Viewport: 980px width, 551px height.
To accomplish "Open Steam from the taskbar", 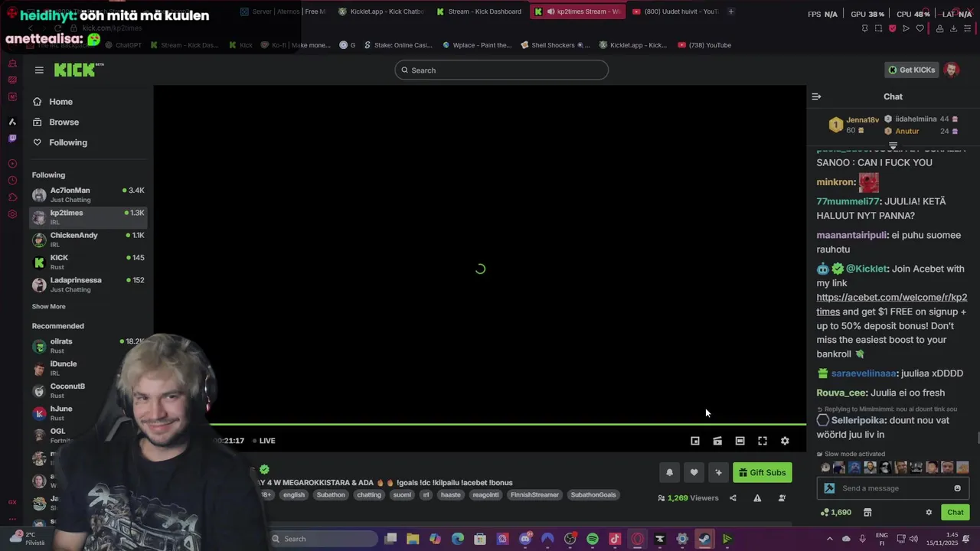I will 704,539.
